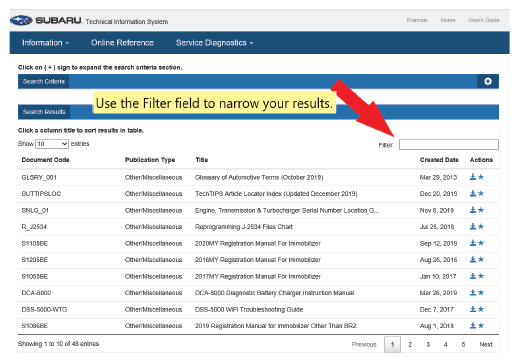Screen dimensions: 519x362
Task: Add SNLG_01 to favorites
Action: [x=481, y=210]
